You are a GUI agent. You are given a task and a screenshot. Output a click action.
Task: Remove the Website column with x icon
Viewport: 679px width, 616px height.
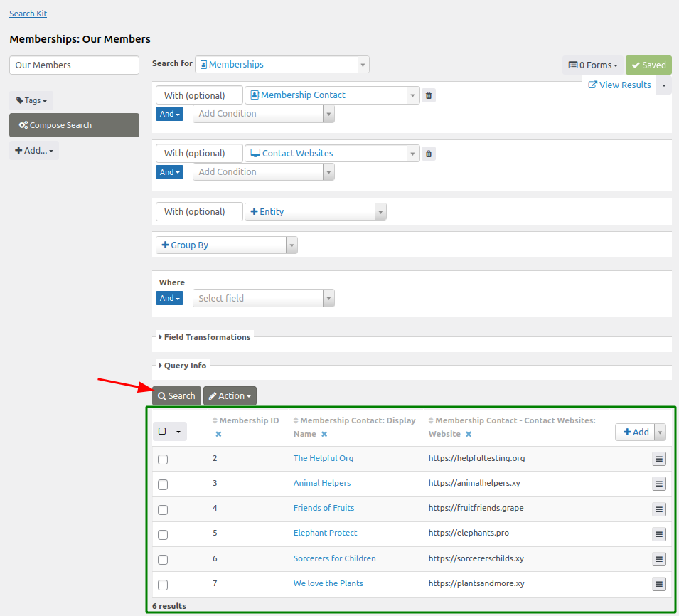pos(469,434)
